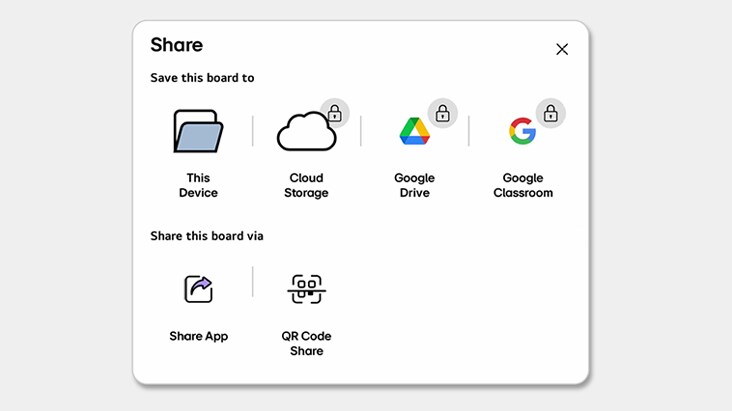Click the "Save this board to" heading
The image size is (732, 411).
[202, 77]
